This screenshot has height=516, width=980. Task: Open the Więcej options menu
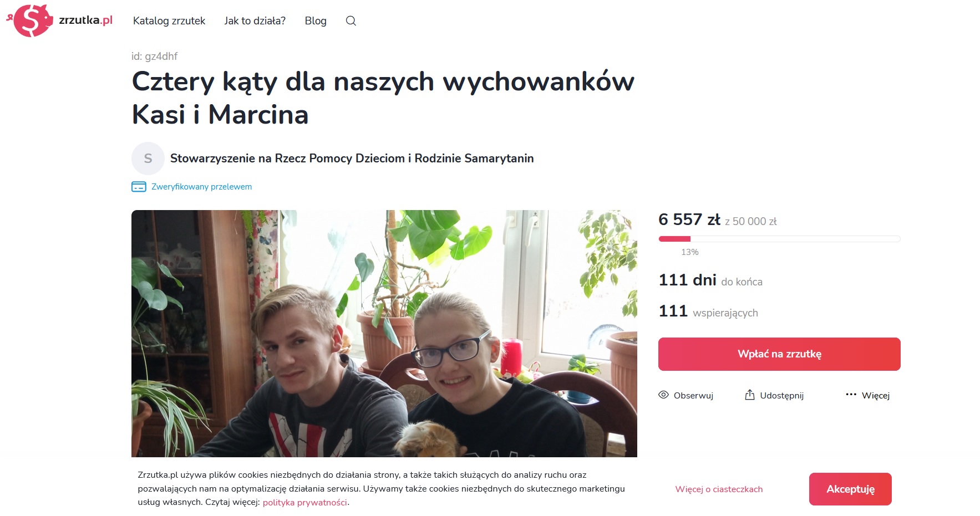coord(867,395)
